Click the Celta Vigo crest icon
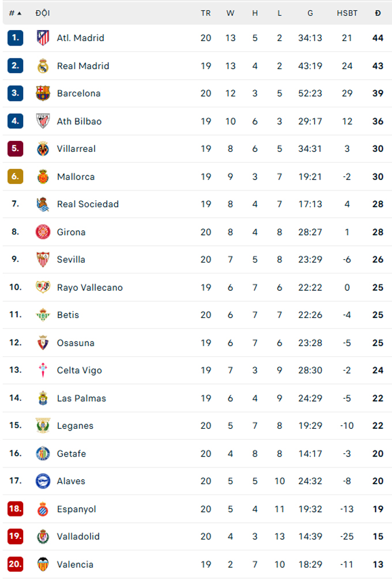 (x=43, y=370)
